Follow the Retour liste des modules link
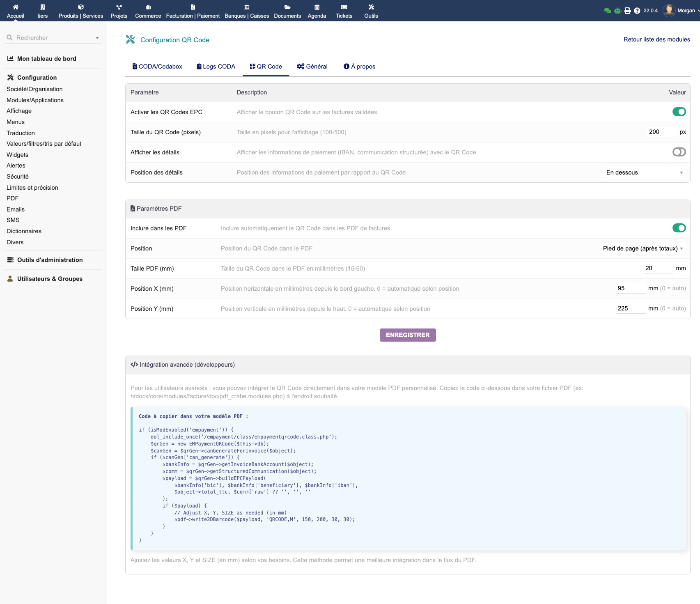The height and width of the screenshot is (604, 700). pyautogui.click(x=656, y=39)
